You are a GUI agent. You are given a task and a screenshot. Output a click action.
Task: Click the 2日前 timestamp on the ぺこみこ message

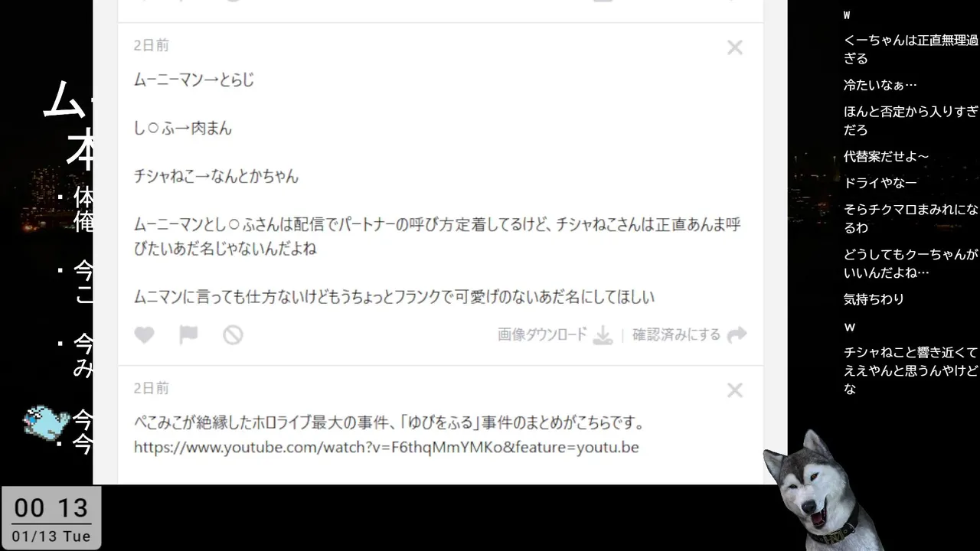pyautogui.click(x=151, y=388)
